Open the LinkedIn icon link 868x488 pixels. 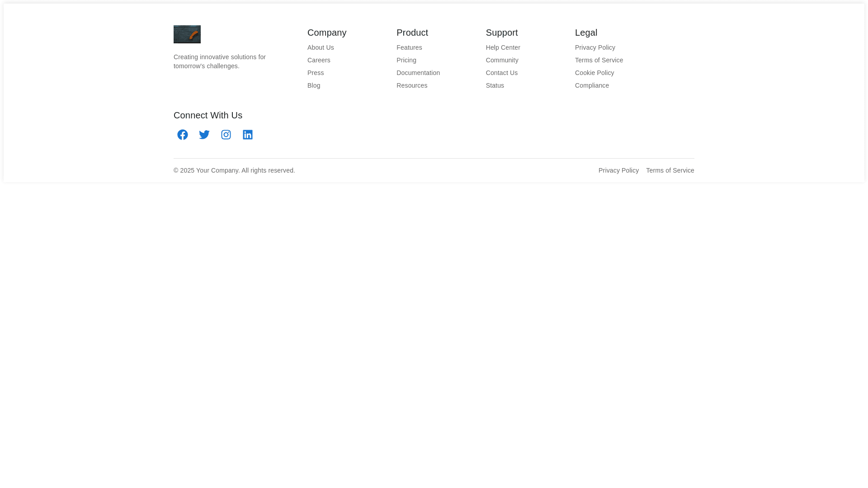click(248, 135)
